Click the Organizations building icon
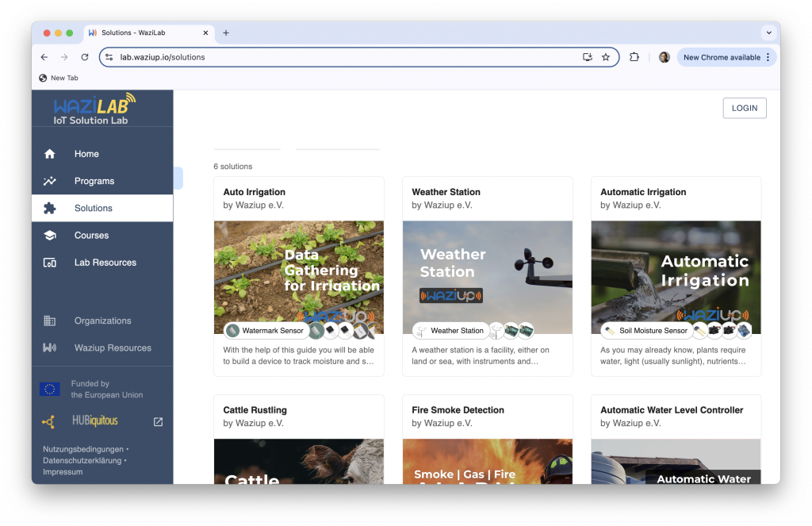Viewport: 812px width, 526px height. pyautogui.click(x=50, y=321)
